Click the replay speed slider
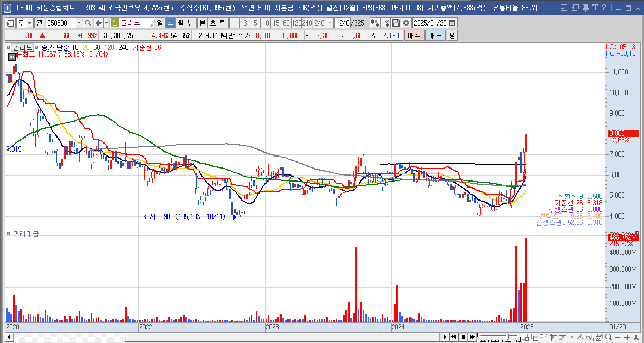This screenshot has width=644, height=343. point(498,337)
